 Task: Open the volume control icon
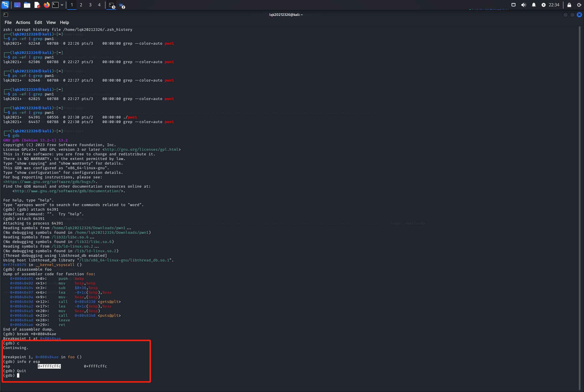(523, 5)
